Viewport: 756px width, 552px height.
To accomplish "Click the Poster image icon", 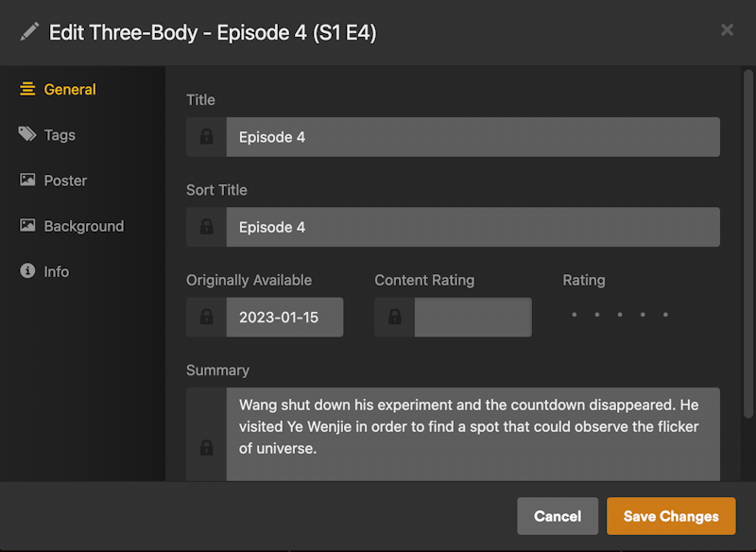I will (27, 180).
